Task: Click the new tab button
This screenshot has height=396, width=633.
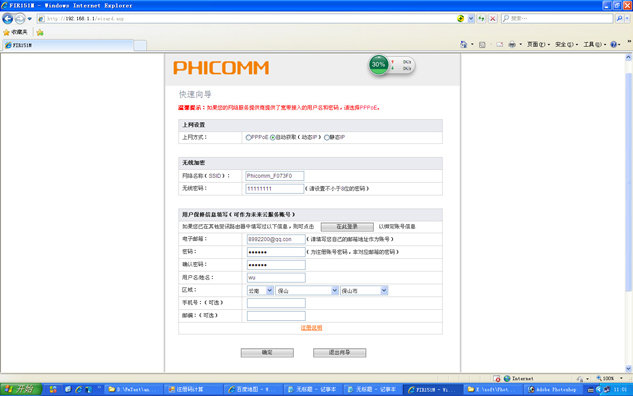Action: [x=140, y=46]
